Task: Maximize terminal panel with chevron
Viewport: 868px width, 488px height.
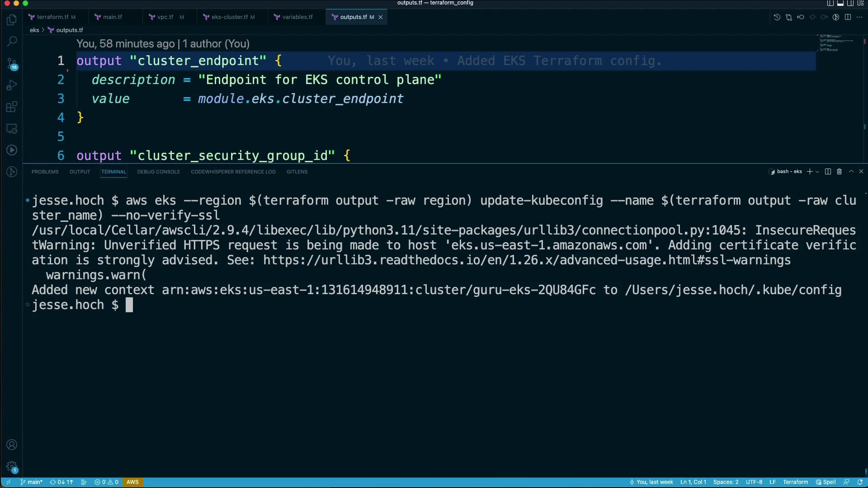Action: (851, 172)
